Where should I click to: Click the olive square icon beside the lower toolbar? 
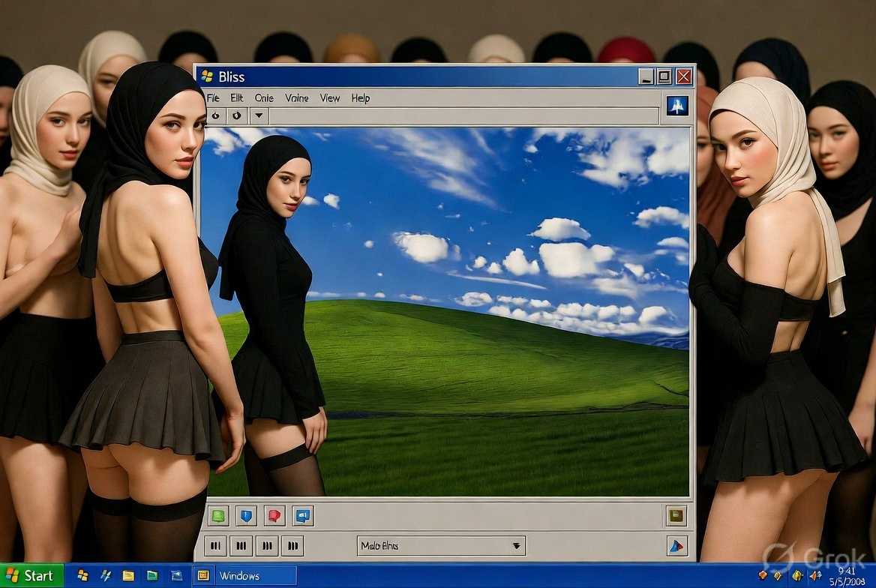tap(676, 515)
